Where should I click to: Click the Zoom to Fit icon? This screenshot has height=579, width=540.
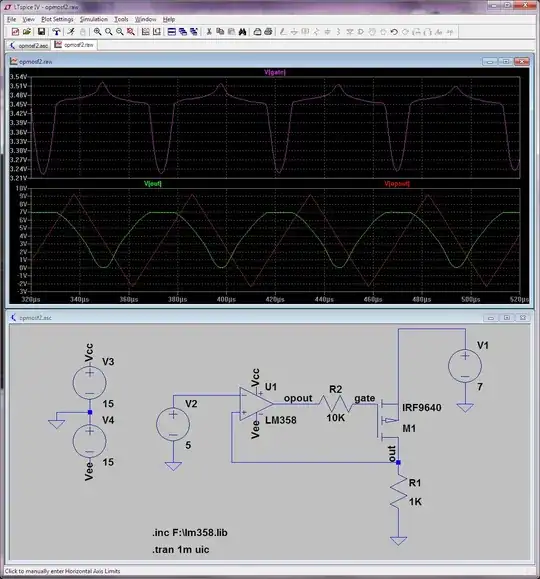pyautogui.click(x=131, y=32)
